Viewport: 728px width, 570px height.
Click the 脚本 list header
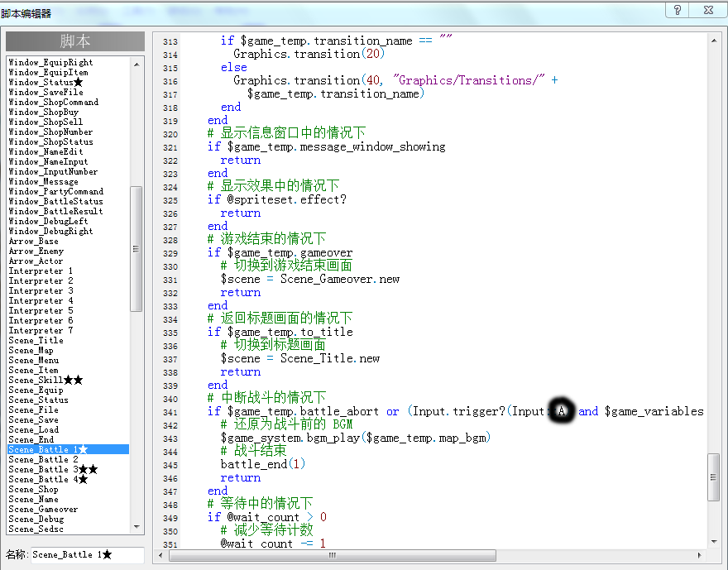[75, 41]
